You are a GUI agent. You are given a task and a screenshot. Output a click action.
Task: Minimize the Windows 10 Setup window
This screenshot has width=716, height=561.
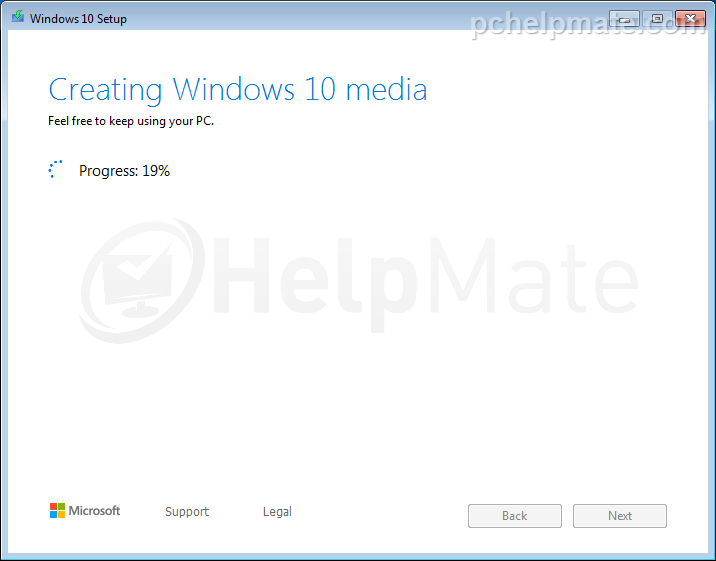point(624,19)
